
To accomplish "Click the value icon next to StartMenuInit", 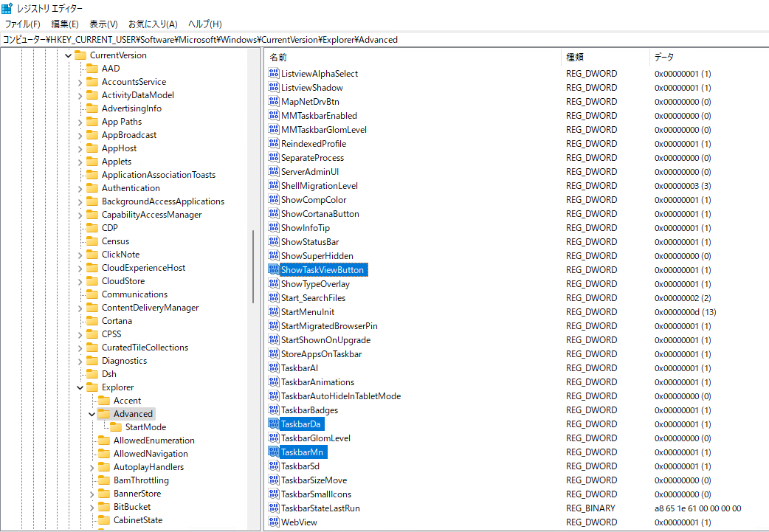I will point(274,312).
